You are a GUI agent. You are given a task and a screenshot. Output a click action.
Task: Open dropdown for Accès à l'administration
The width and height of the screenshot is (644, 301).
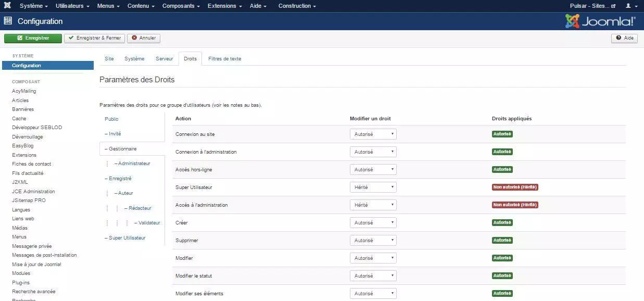[373, 205]
